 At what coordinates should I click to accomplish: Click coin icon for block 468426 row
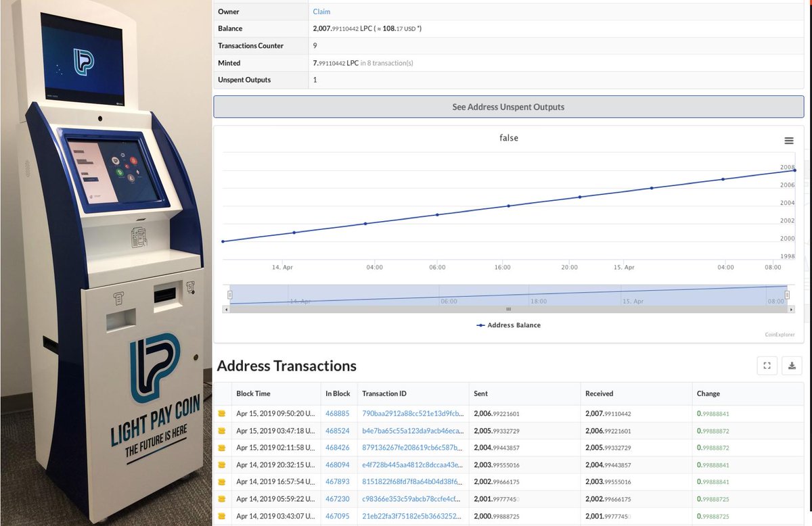click(221, 448)
